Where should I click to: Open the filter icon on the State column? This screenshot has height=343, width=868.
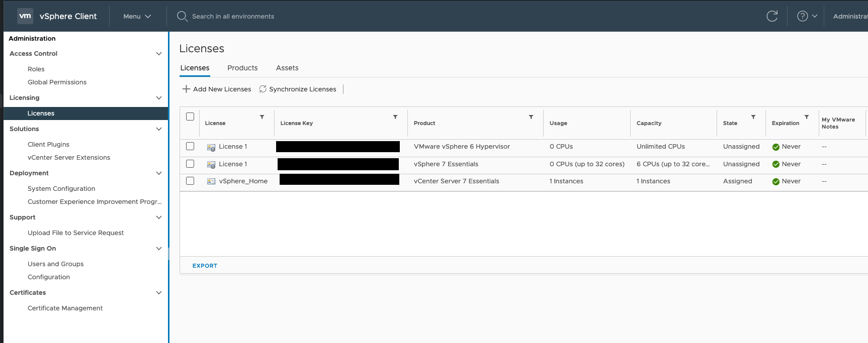pos(753,117)
